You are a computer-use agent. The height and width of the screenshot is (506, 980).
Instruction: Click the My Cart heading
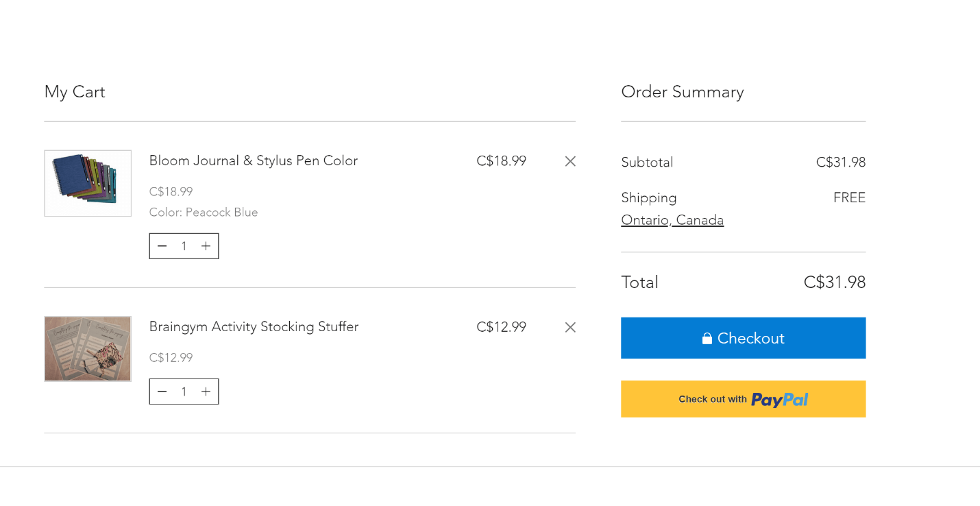pyautogui.click(x=75, y=92)
